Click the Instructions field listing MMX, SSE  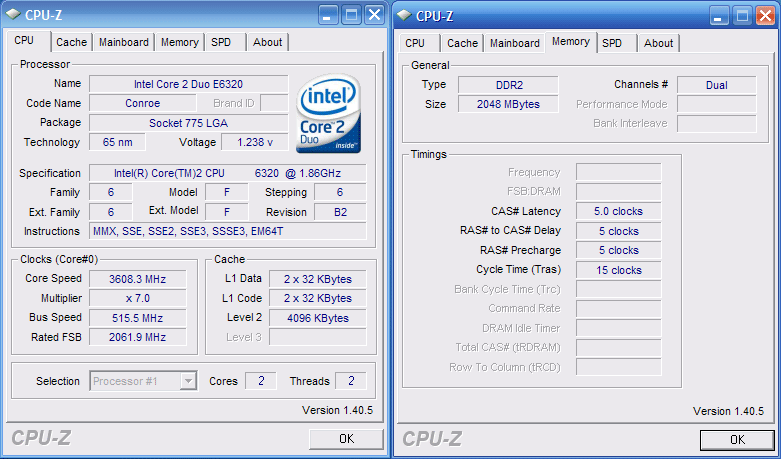(x=228, y=231)
